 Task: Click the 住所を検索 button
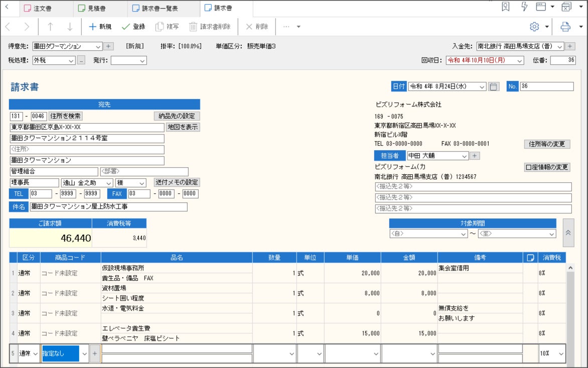coord(66,115)
